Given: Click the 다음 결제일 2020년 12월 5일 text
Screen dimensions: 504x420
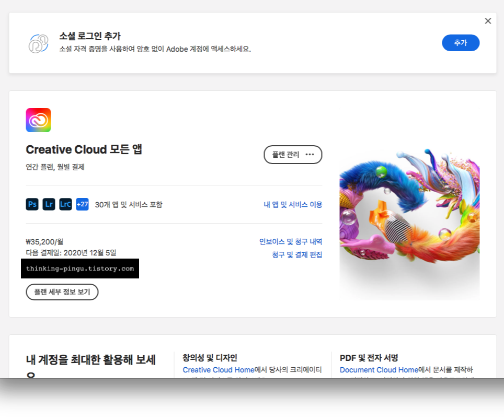Looking at the screenshot, I should 71,253.
